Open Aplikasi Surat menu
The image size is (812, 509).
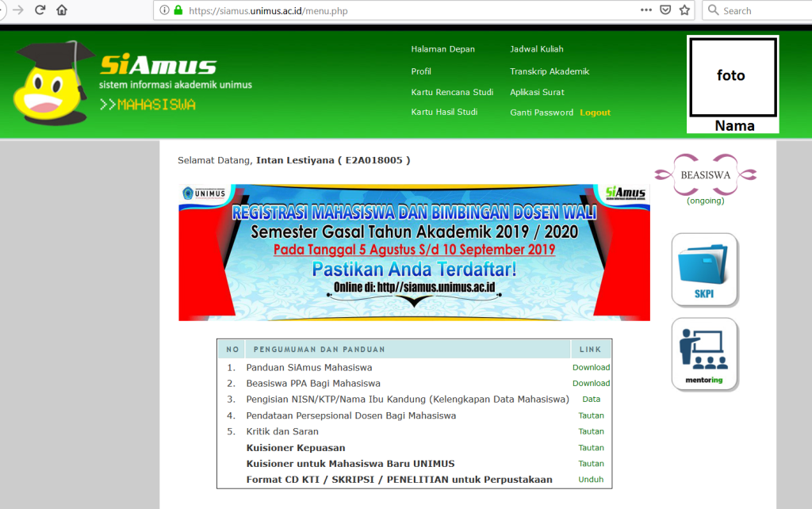[537, 92]
